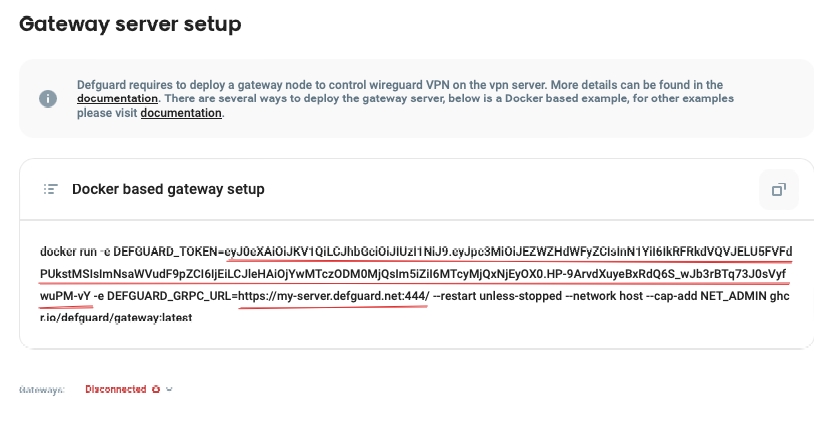The height and width of the screenshot is (428, 814).
Task: Open the first documentation link
Action: (117, 99)
